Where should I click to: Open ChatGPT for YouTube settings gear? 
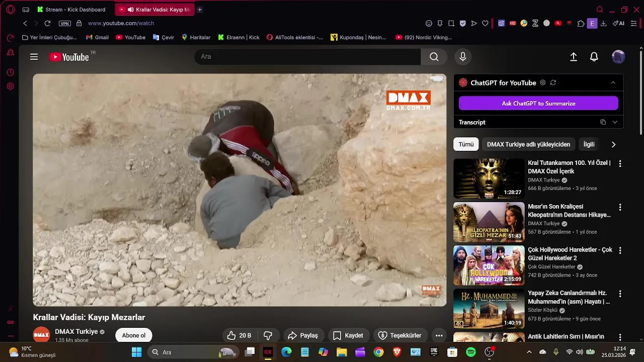(x=542, y=82)
